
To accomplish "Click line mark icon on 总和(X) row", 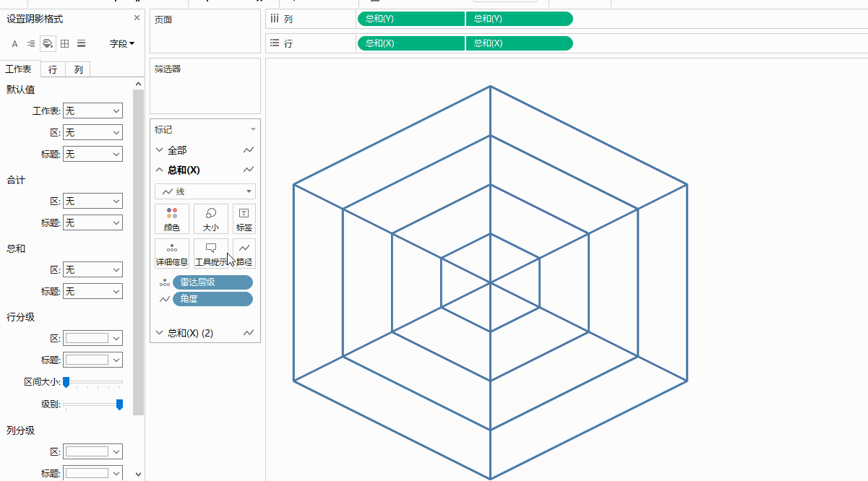I will 249,170.
